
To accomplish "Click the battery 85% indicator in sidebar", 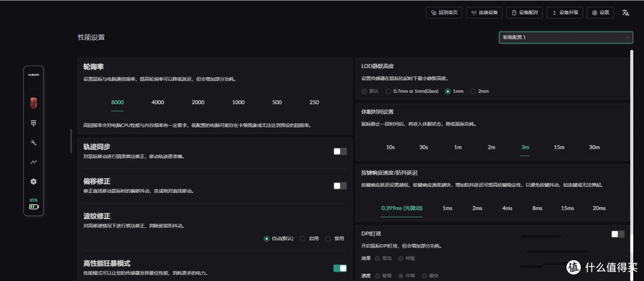I will [33, 204].
